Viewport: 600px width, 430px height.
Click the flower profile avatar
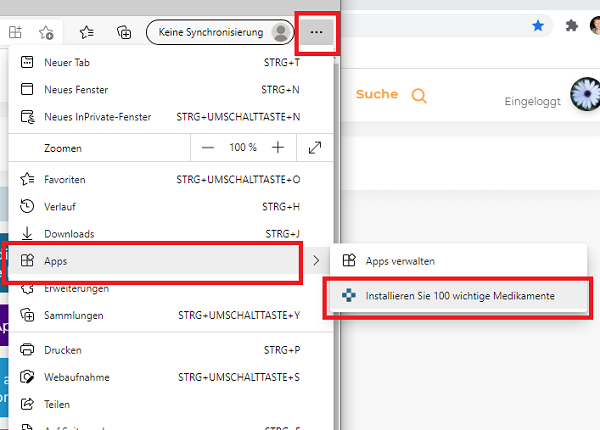[x=585, y=94]
